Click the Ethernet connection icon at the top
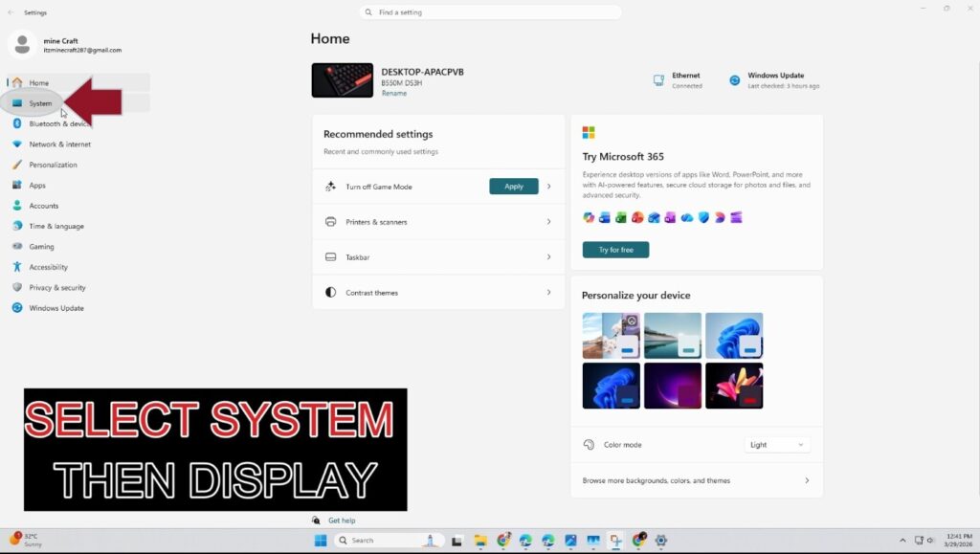Image resolution: width=980 pixels, height=554 pixels. click(658, 79)
